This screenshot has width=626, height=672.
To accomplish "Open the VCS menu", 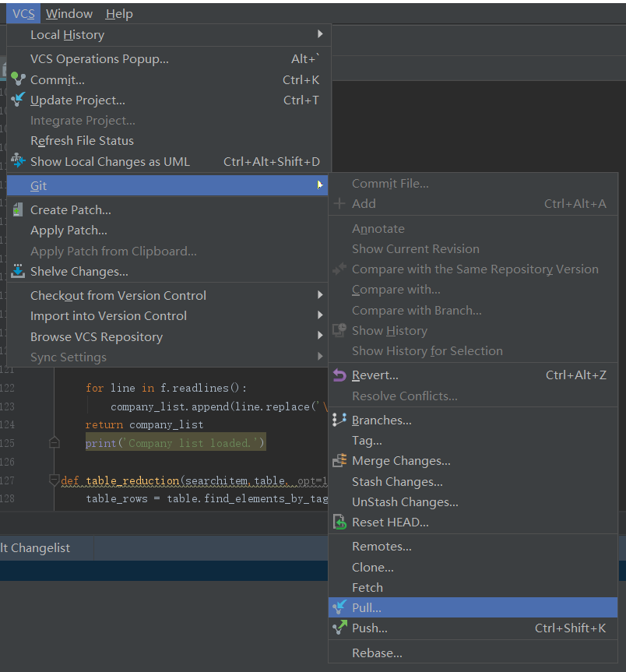I will 23,14.
